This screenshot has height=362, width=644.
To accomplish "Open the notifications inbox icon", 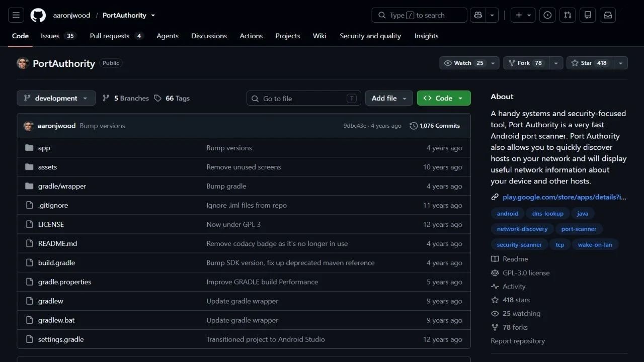I will 608,15.
